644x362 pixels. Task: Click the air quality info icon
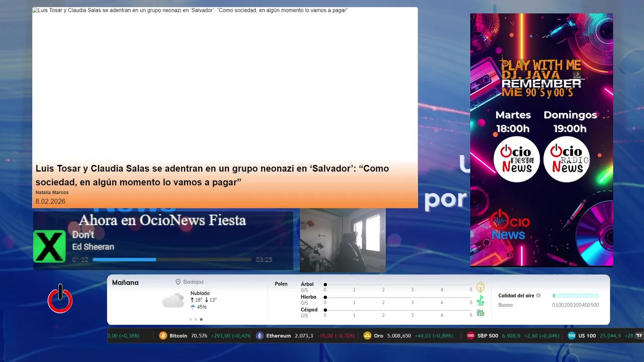click(x=538, y=296)
